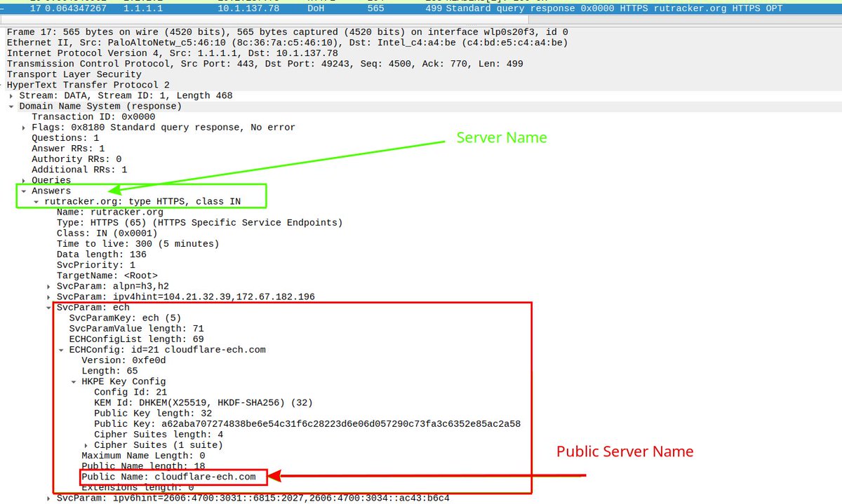Select Transmission Control Protocol line
842x504 pixels.
(265, 64)
